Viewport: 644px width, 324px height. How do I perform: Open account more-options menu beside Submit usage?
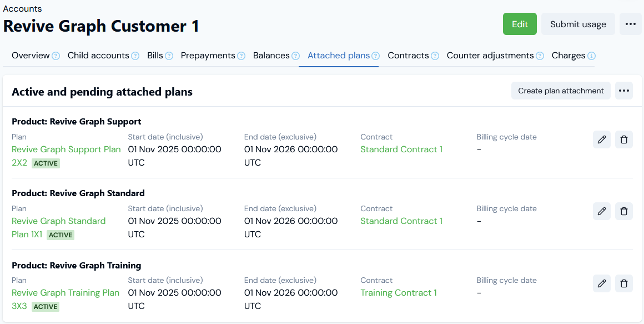(630, 24)
